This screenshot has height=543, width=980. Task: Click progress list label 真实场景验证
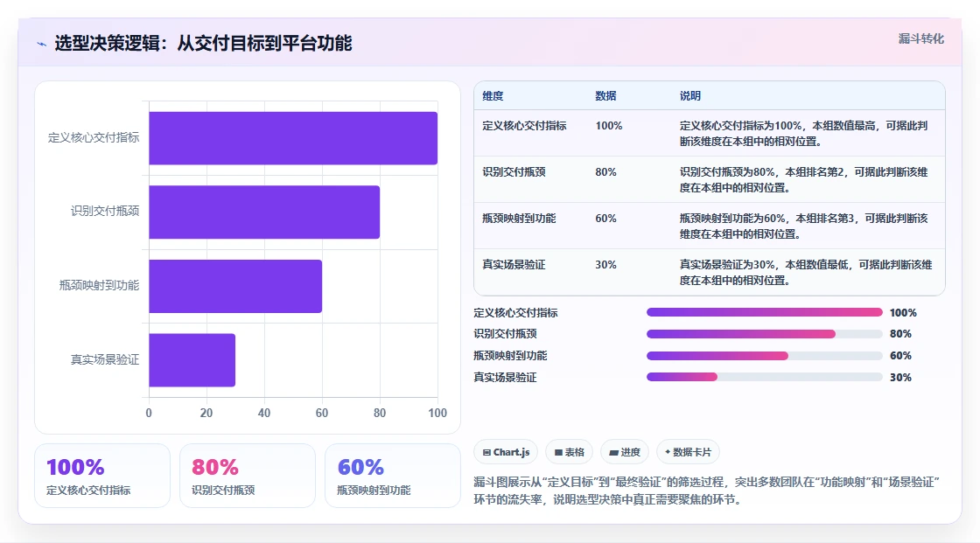click(x=505, y=378)
